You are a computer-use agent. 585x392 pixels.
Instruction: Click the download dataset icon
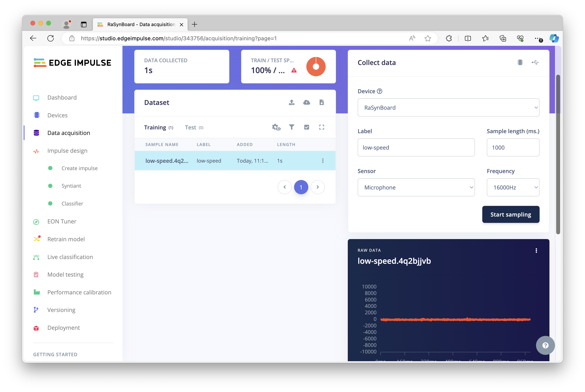coord(322,102)
